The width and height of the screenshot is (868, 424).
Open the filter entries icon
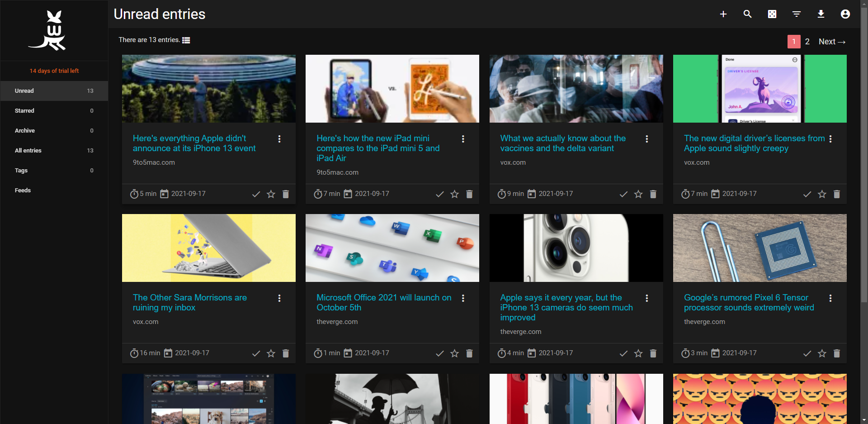pos(797,14)
